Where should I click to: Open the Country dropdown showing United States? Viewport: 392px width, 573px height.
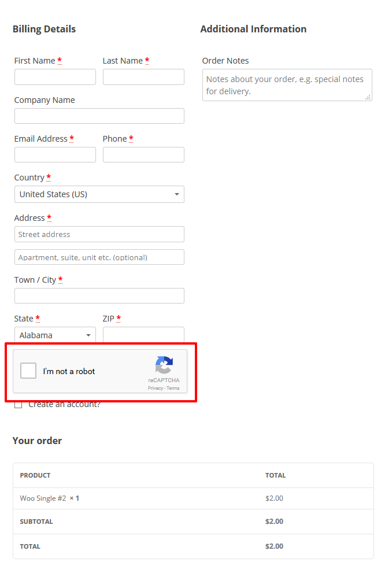pyautogui.click(x=99, y=194)
